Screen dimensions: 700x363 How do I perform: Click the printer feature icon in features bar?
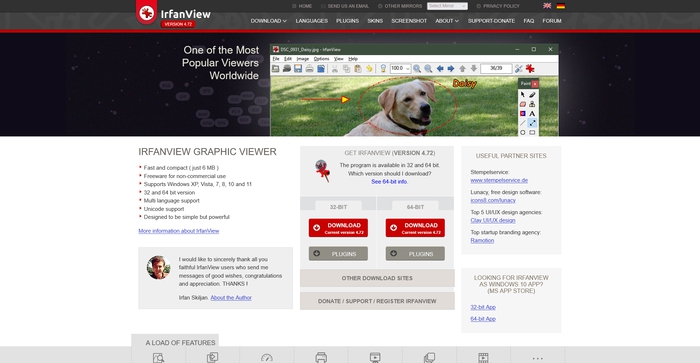pos(321,358)
